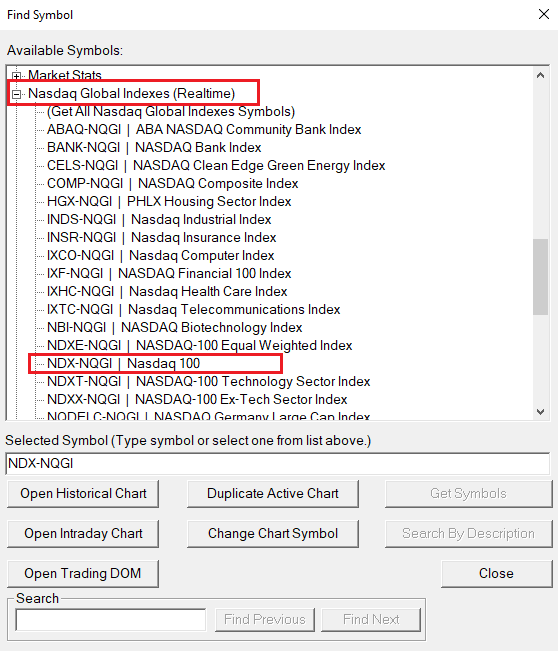
Task: Select COMP-NQGI NASDAQ Composite Index
Action: tap(172, 183)
